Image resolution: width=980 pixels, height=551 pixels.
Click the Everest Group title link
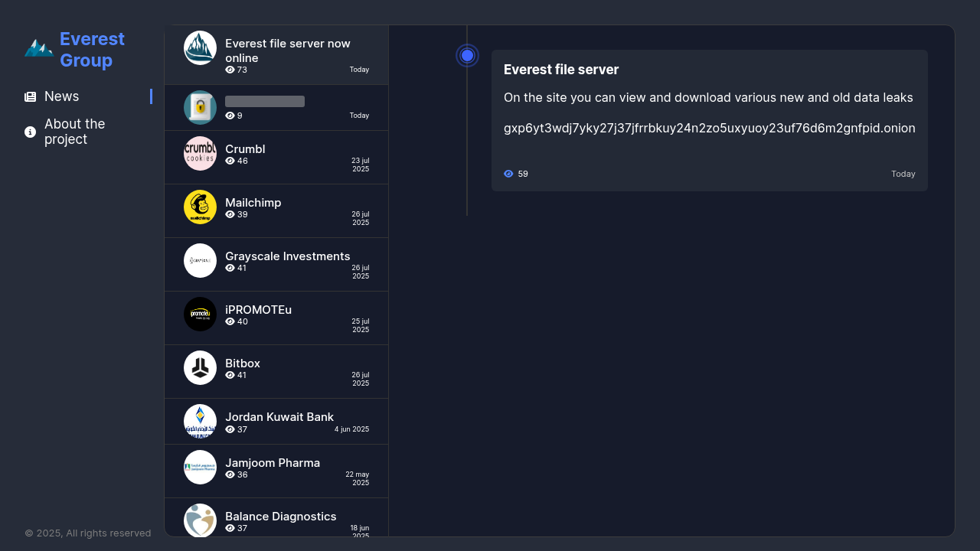tap(92, 50)
